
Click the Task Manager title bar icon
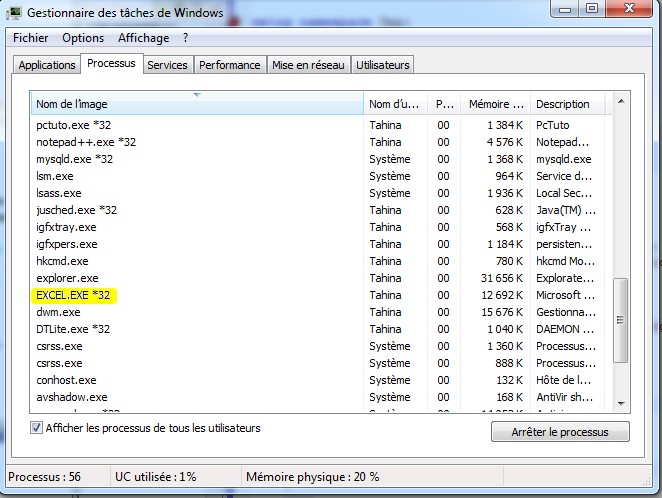point(16,14)
